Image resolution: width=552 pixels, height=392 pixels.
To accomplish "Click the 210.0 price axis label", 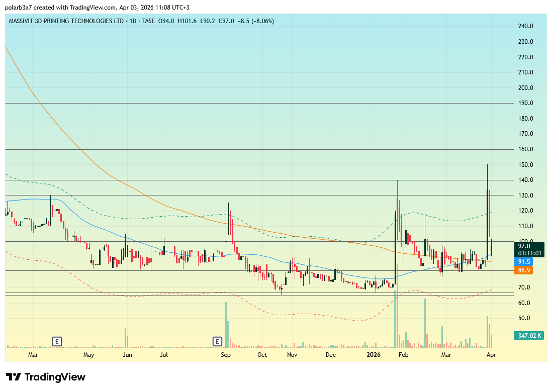I will [x=525, y=72].
